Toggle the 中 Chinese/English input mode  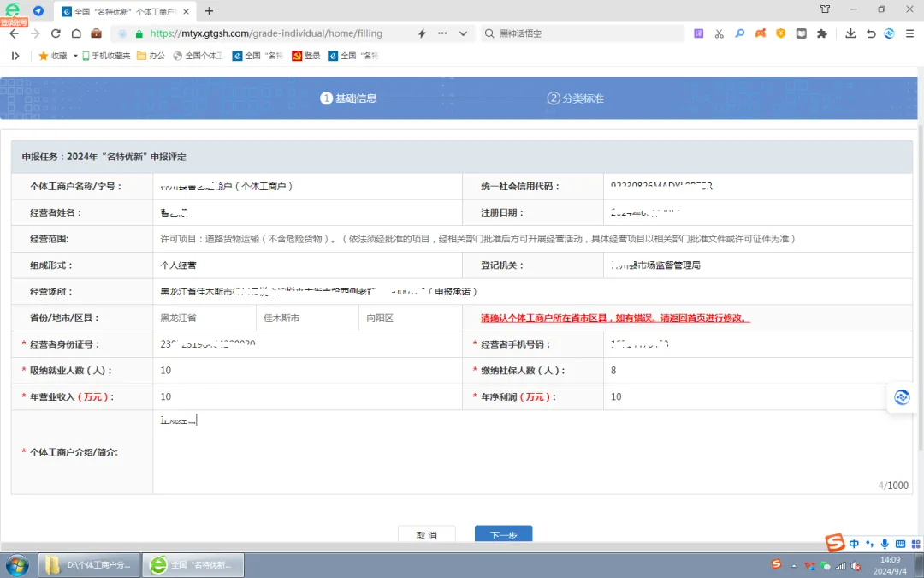(855, 544)
